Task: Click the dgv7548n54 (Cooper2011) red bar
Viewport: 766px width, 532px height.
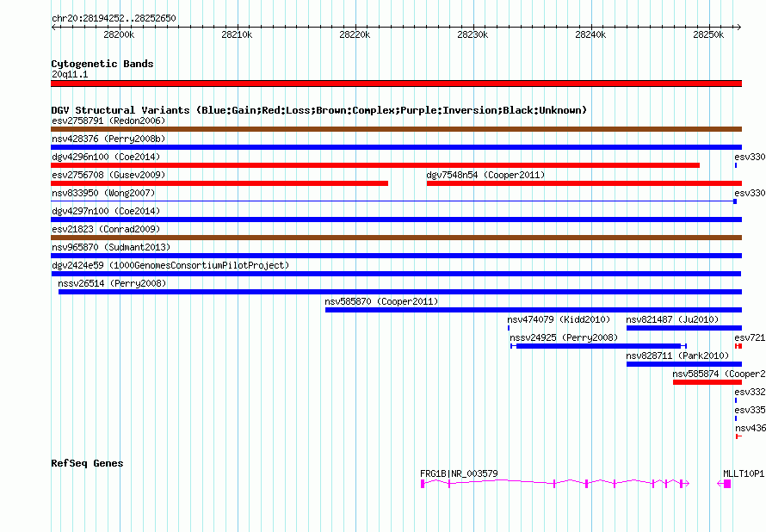Action: pyautogui.click(x=584, y=183)
